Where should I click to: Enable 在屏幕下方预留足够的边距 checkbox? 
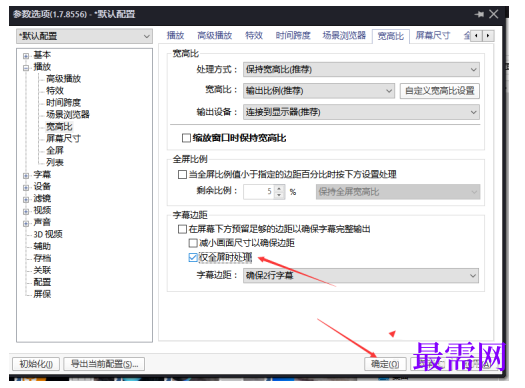(x=182, y=229)
